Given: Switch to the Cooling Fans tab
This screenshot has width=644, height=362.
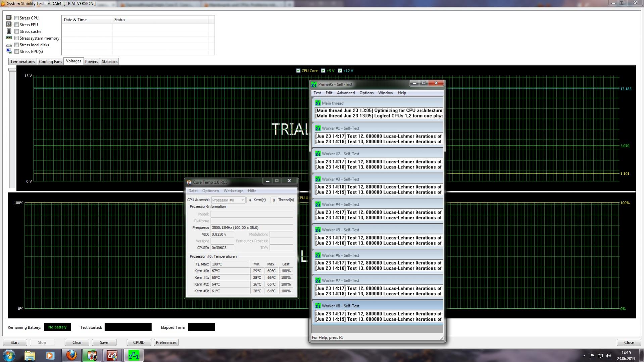Looking at the screenshot, I should pos(50,62).
